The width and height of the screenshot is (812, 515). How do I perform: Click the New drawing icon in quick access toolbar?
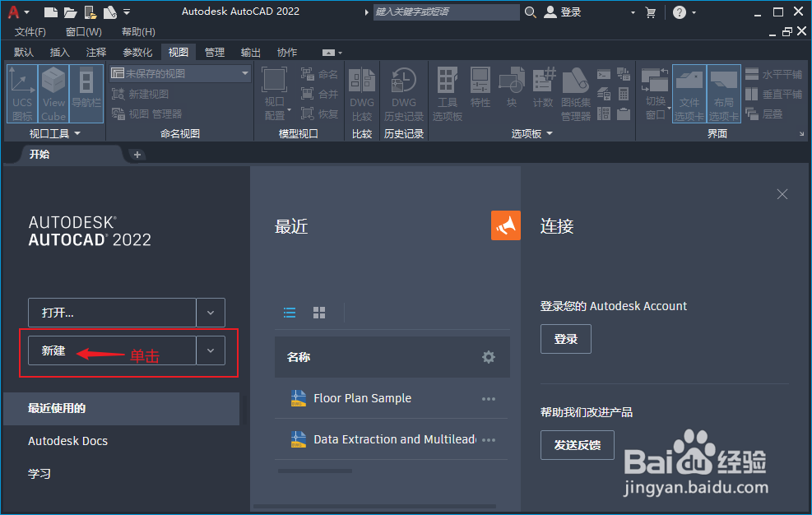click(x=50, y=12)
